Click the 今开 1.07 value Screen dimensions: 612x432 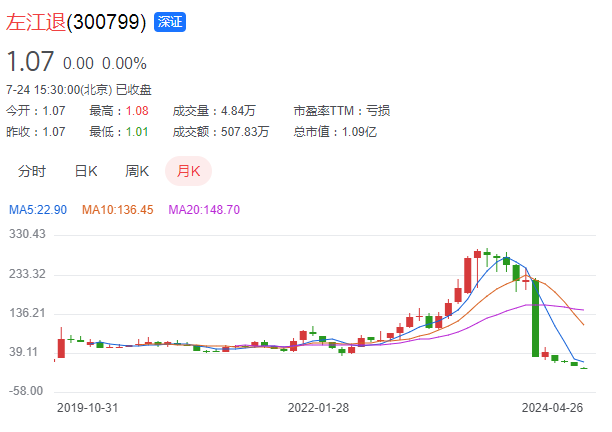pos(54,111)
